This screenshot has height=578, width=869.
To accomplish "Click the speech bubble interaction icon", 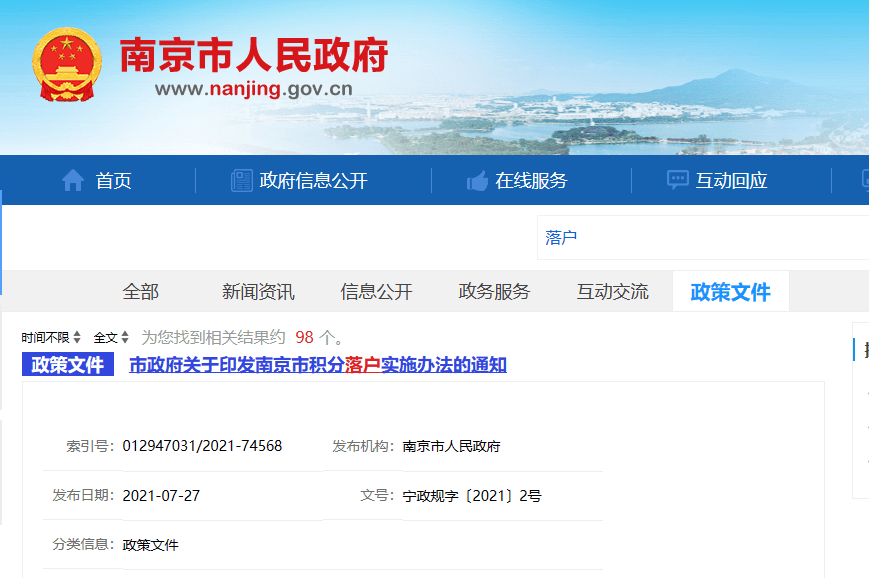I will coord(677,181).
